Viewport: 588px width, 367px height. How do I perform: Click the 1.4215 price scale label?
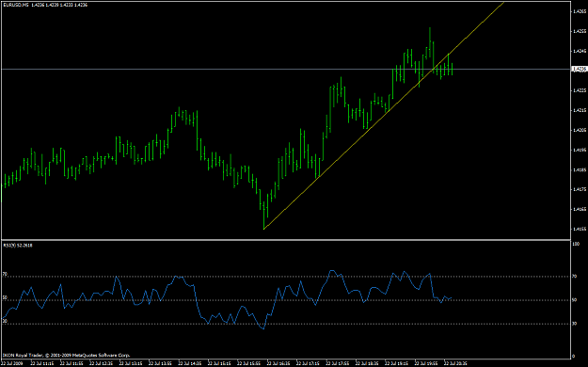pos(580,110)
